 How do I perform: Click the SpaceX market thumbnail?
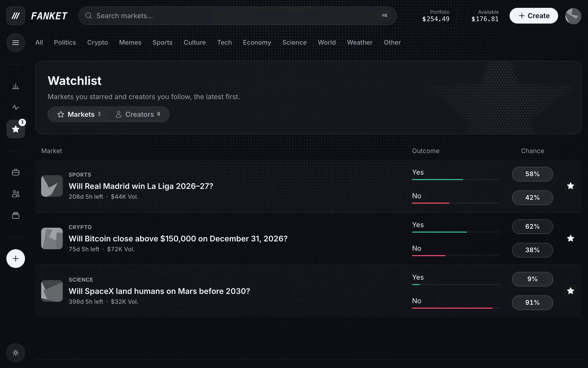click(x=52, y=291)
